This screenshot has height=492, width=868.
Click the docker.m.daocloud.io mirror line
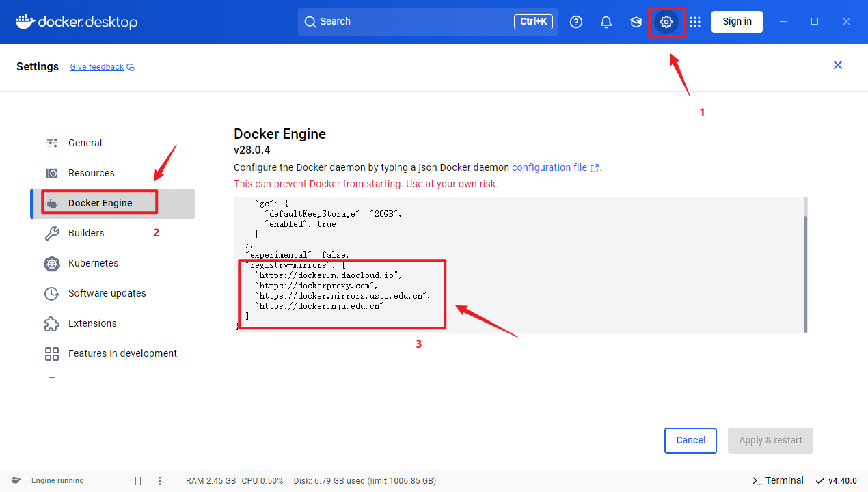328,275
